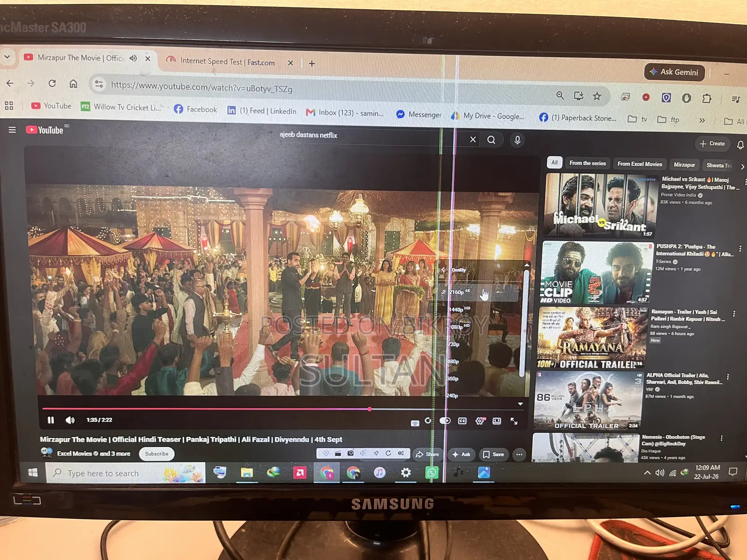747x560 pixels.
Task: Switch to the Internet Speed Test tab
Action: click(x=227, y=62)
